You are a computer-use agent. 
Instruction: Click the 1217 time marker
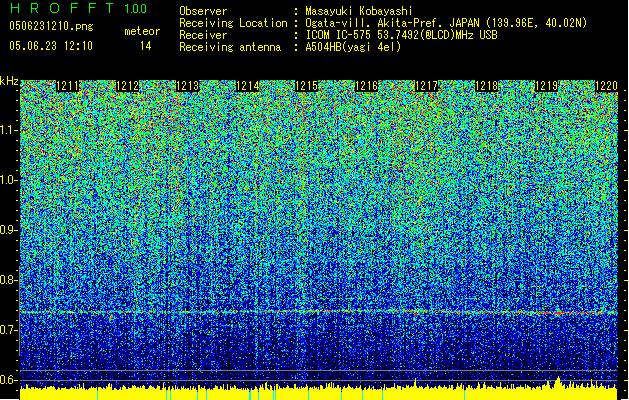(x=426, y=86)
